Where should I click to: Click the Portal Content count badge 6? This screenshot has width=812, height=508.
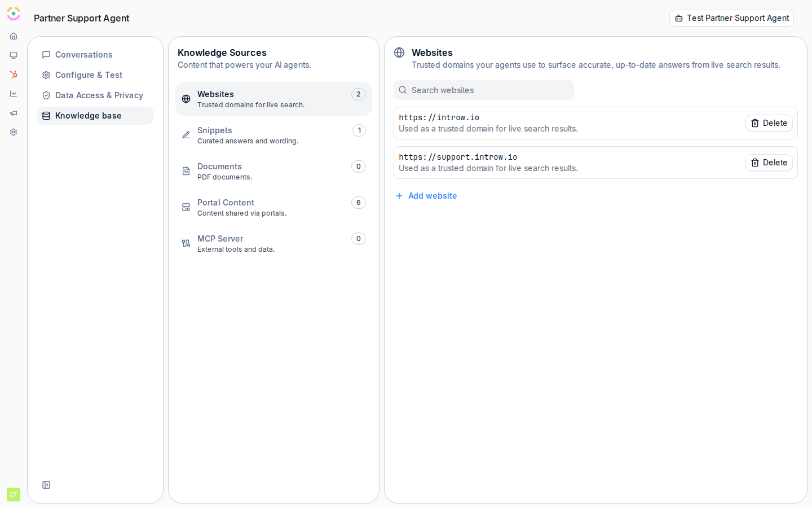pyautogui.click(x=359, y=203)
